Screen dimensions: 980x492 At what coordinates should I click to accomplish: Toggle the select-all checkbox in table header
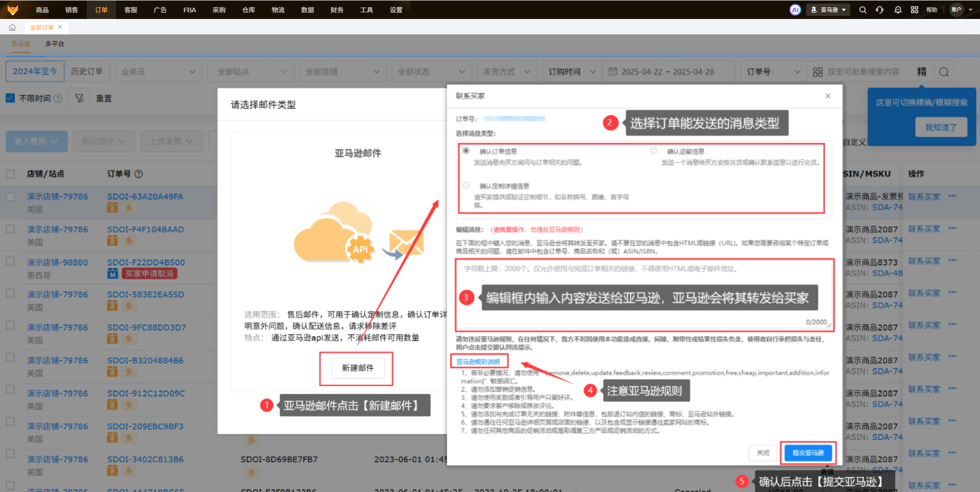click(x=10, y=174)
